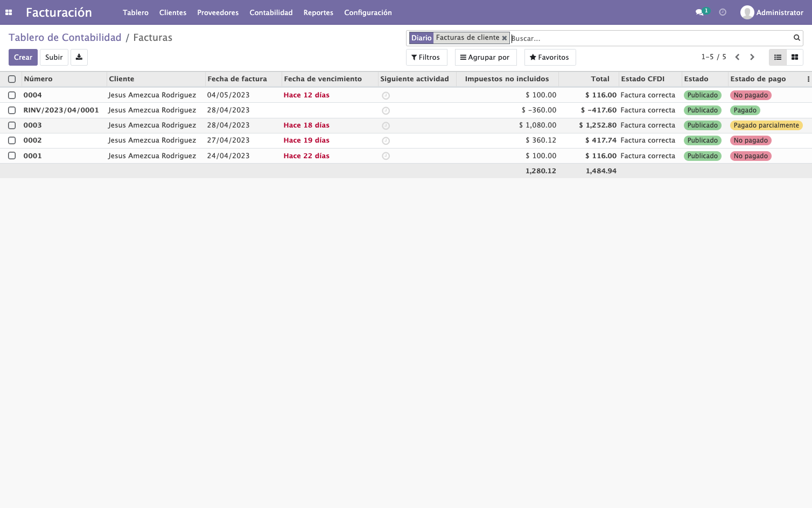This screenshot has height=508, width=812.
Task: Remove the Facturas de cliente filter facet
Action: (x=505, y=38)
